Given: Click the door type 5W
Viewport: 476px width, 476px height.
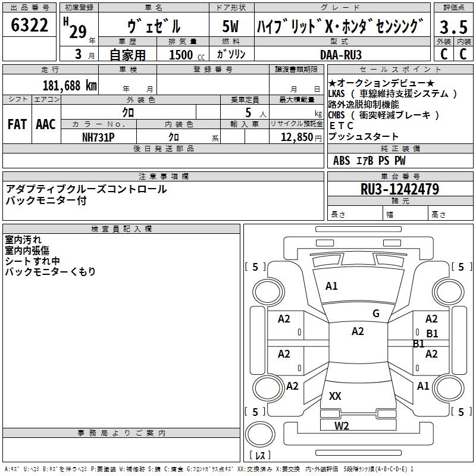Looking at the screenshot, I should pyautogui.click(x=230, y=26).
